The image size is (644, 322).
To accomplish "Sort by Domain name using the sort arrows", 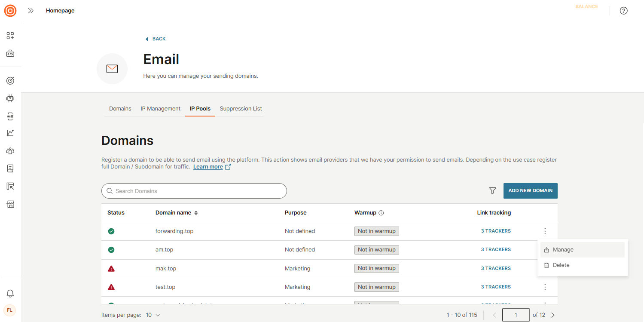I will [196, 212].
